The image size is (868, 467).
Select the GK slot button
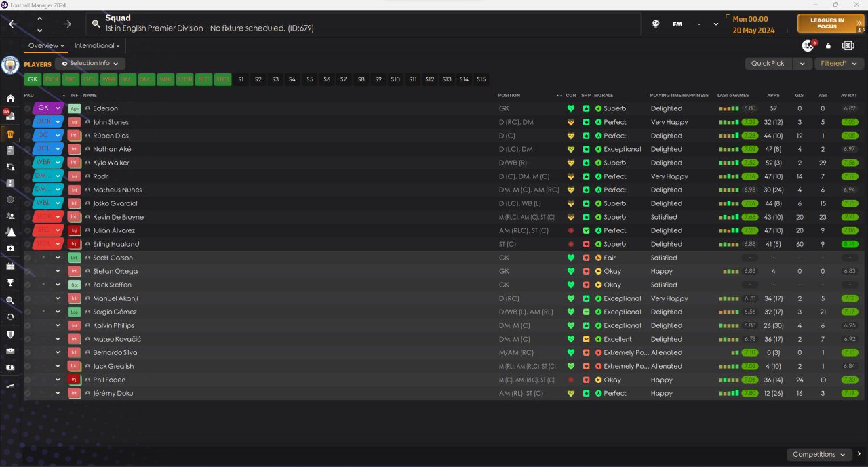[x=33, y=79]
